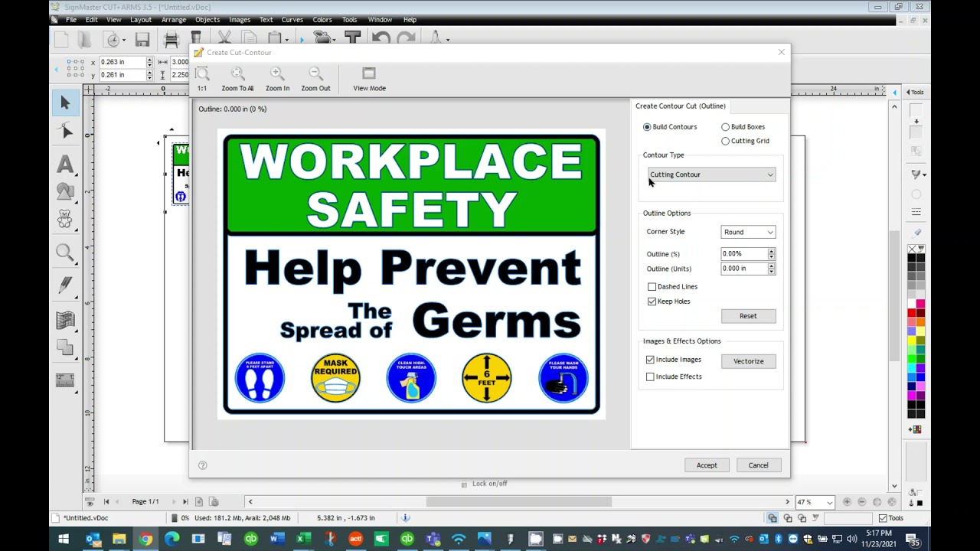Expand the Tools panel header on right
980x551 pixels.
(915, 93)
